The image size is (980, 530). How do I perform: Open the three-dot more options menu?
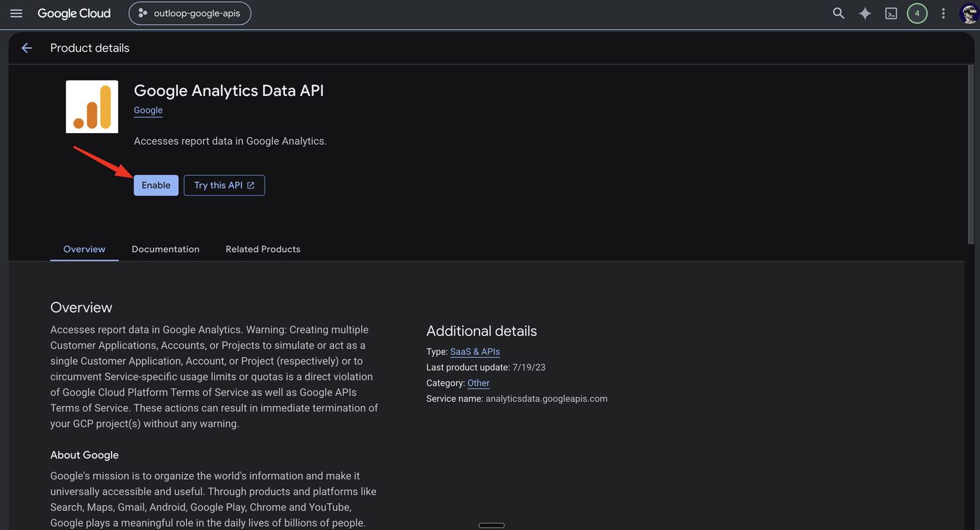(943, 13)
